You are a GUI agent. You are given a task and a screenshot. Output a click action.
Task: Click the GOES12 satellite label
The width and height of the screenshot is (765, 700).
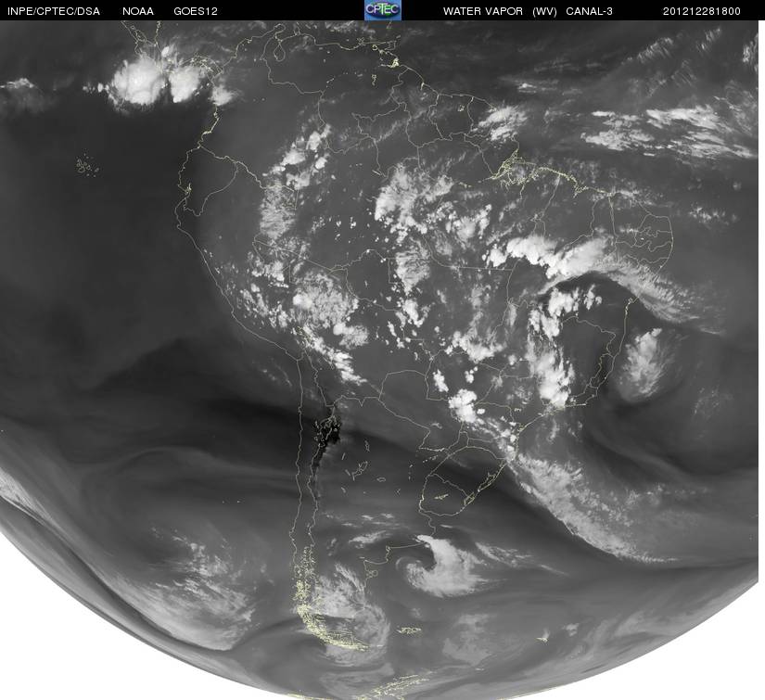coord(196,11)
